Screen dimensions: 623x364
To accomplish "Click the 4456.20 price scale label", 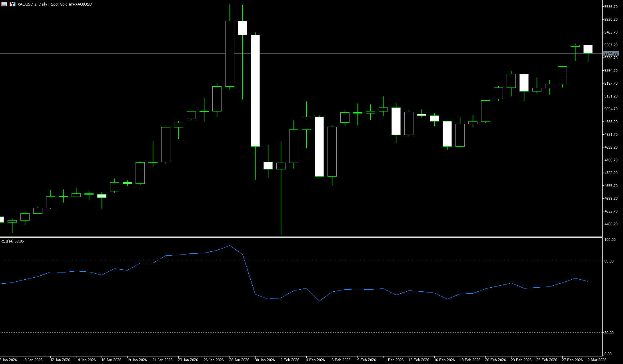I will pyautogui.click(x=611, y=224).
